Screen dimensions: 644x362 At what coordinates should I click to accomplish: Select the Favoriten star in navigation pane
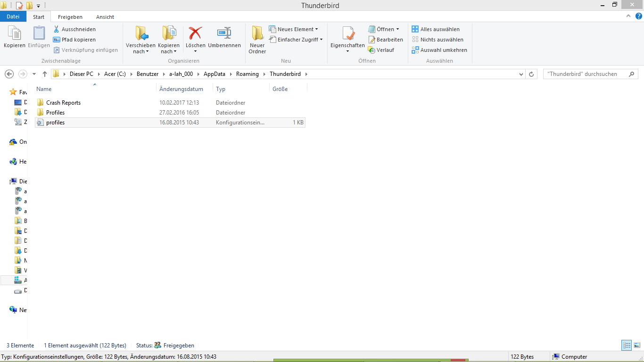click(13, 92)
